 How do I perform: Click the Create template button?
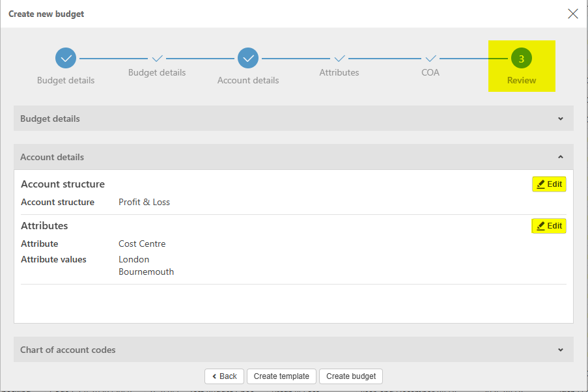281,376
